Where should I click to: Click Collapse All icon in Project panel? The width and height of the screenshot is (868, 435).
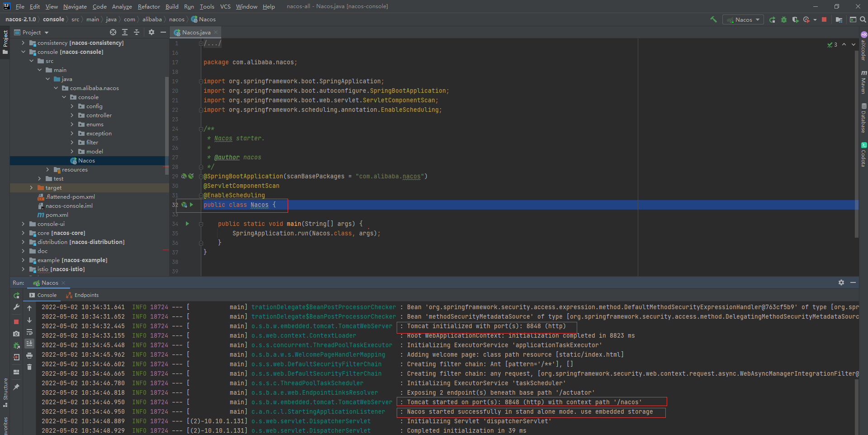[x=137, y=32]
